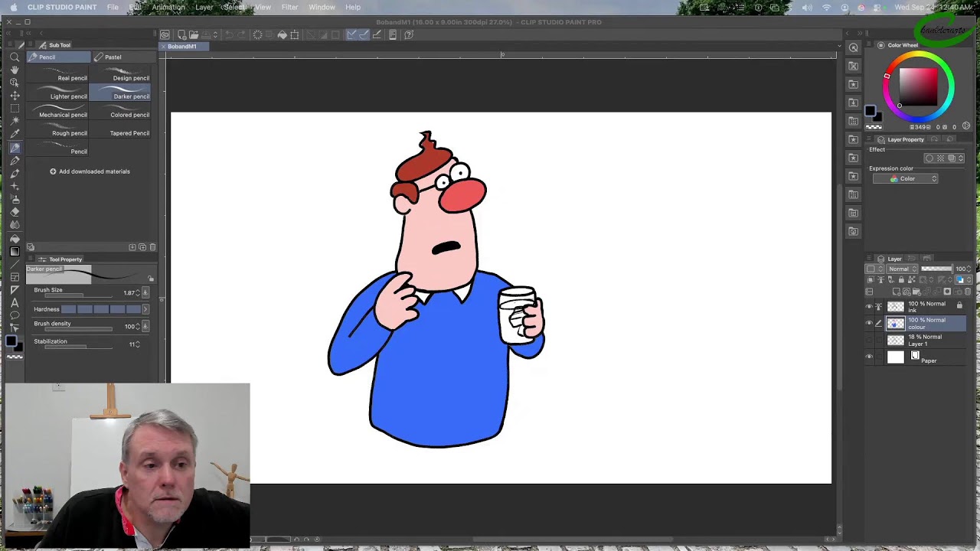Click the Navigator icon in right dock
Screen dimensions: 980x551
(x=854, y=47)
